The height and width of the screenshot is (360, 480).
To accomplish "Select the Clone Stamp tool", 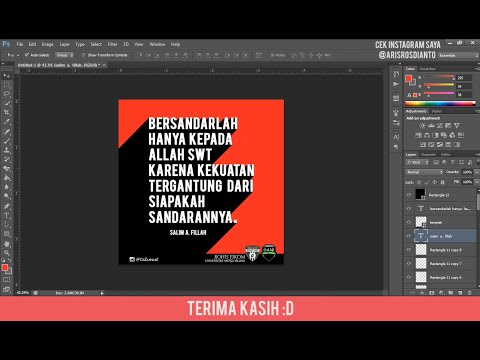I will (7, 150).
